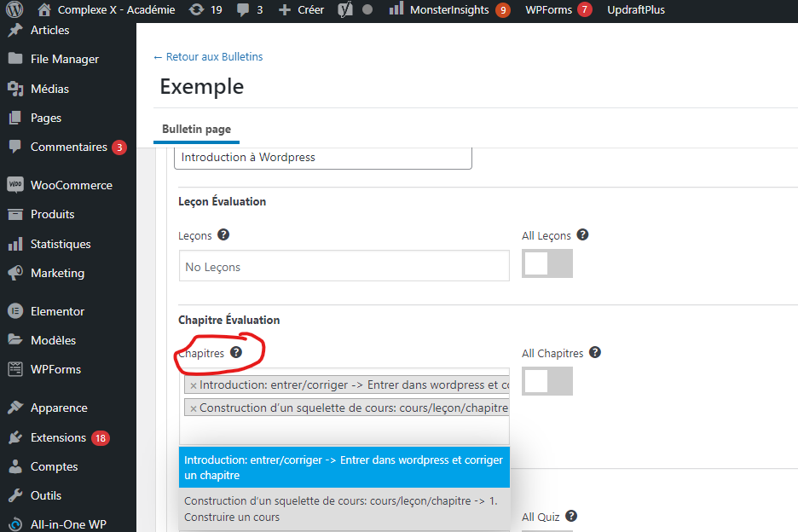Click the help icon beside All Leçons
The width and height of the screenshot is (798, 532).
pyautogui.click(x=582, y=235)
